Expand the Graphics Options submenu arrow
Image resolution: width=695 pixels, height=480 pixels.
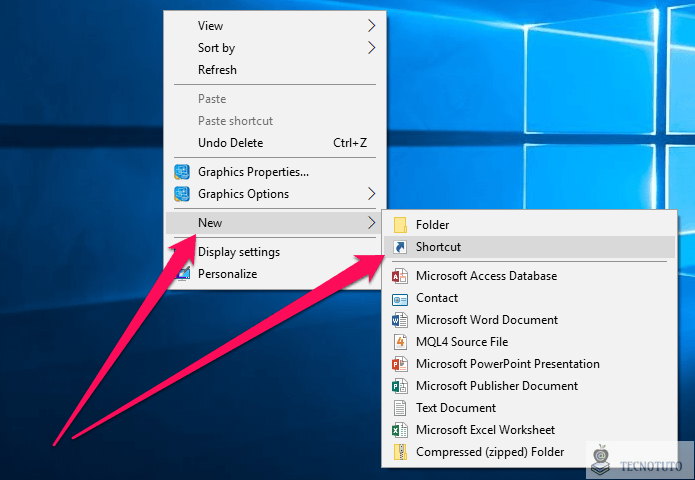(x=371, y=194)
